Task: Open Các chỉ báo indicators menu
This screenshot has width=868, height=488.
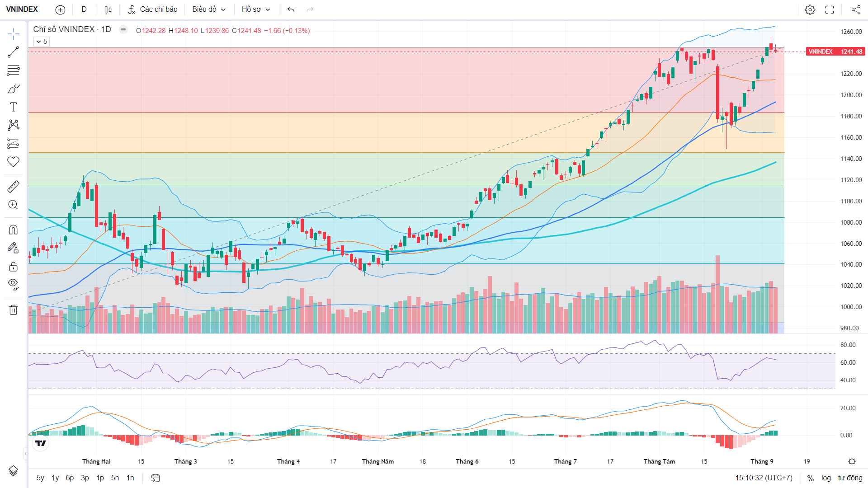Action: 153,9
